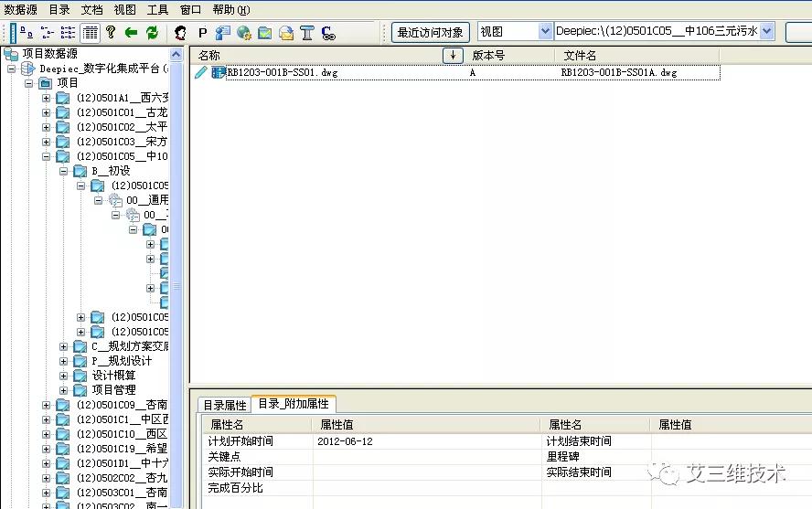Select the 项目管理 tree folder
Viewport: 812px width, 509px height.
click(x=113, y=390)
